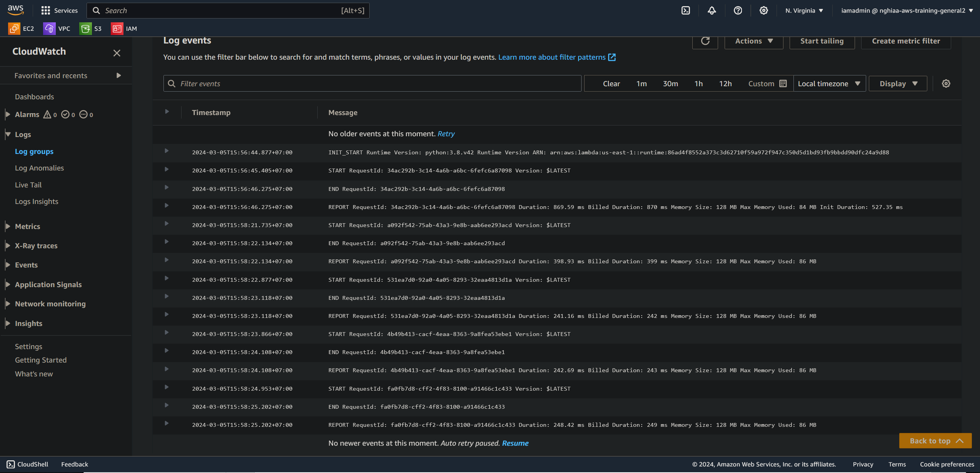This screenshot has height=473, width=980.
Task: Select the 1m time range
Action: 642,84
